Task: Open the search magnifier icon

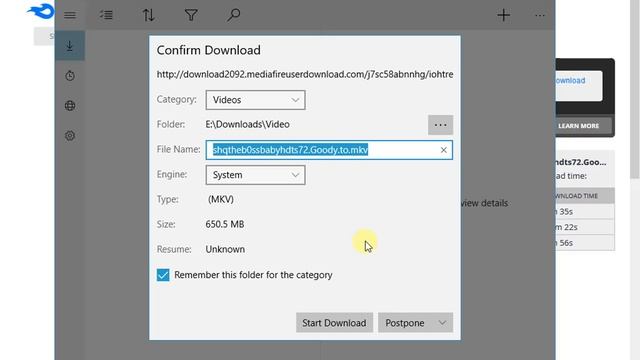Action: point(233,15)
